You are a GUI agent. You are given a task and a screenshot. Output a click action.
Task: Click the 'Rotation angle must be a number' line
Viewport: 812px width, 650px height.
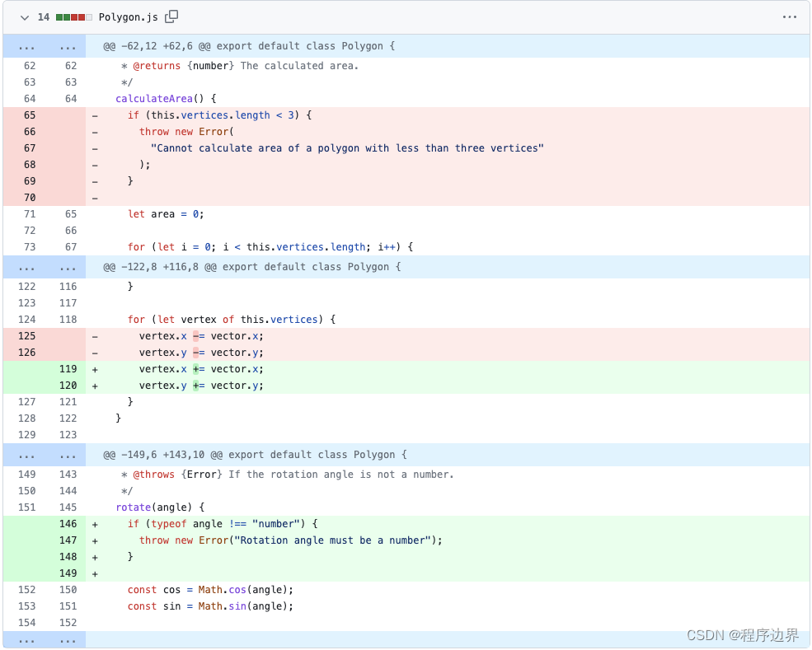pyautogui.click(x=290, y=540)
